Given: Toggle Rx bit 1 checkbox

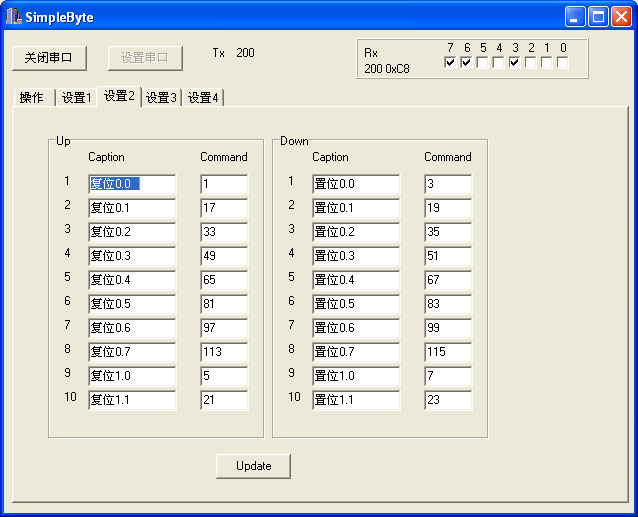Looking at the screenshot, I should (546, 63).
